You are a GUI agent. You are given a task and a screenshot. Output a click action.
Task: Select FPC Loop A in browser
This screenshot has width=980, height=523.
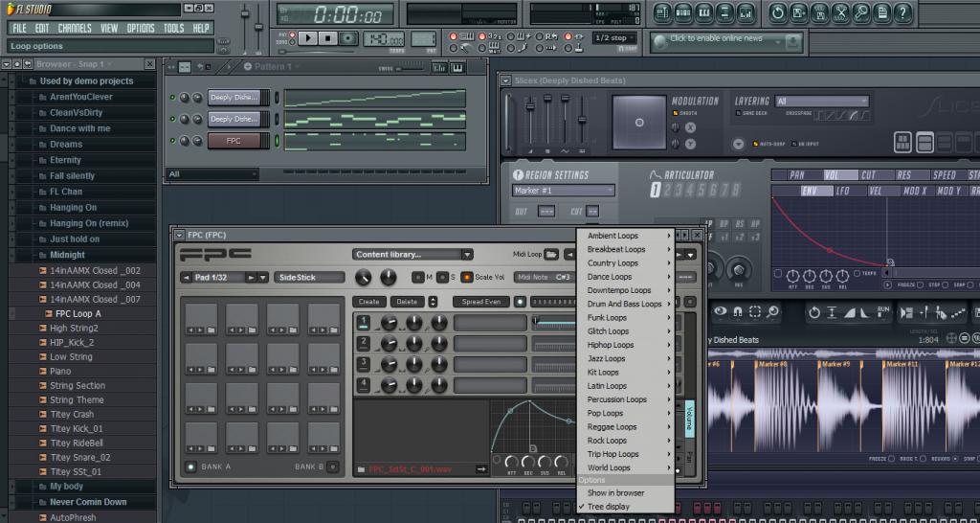tap(78, 313)
